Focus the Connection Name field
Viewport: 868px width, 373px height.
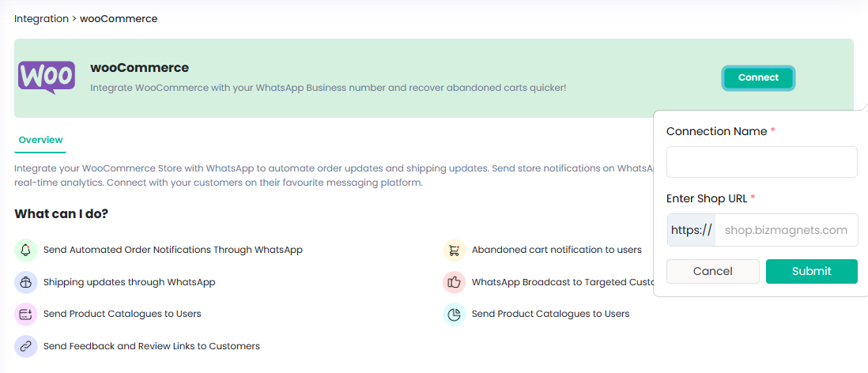[x=761, y=162]
